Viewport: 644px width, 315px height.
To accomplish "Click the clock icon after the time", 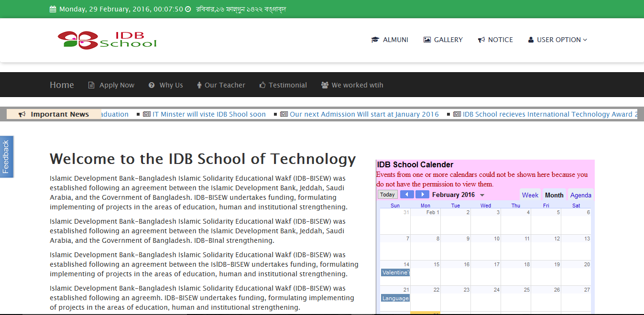I will coord(188,9).
